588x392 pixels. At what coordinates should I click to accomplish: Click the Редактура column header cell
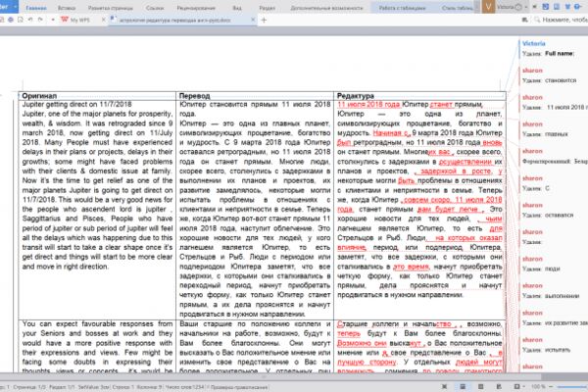tap(419, 96)
